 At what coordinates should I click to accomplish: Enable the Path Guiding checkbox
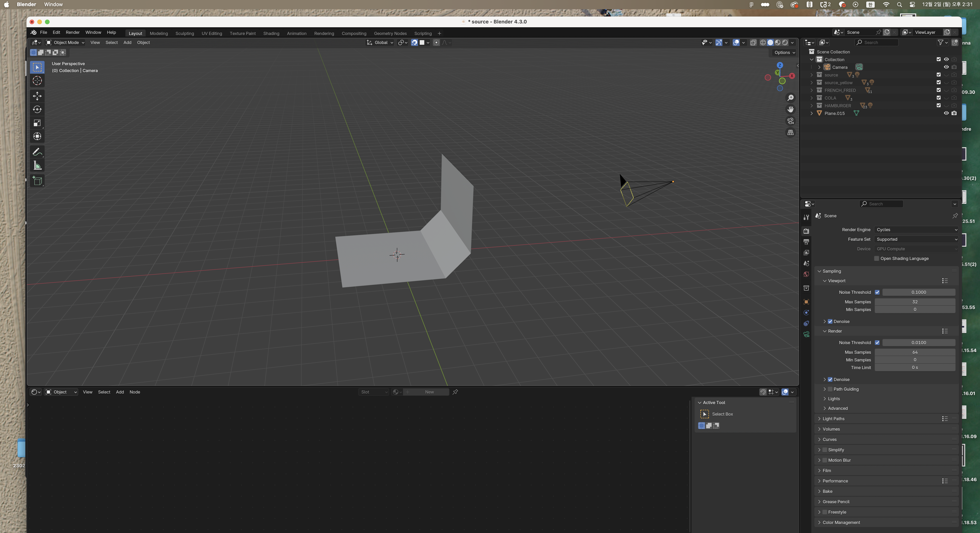(x=830, y=389)
